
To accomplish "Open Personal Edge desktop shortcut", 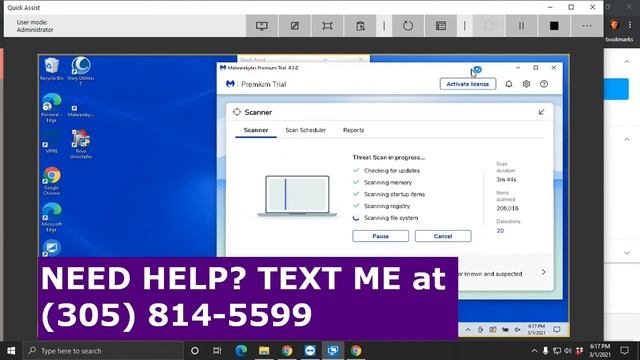I will 51,108.
